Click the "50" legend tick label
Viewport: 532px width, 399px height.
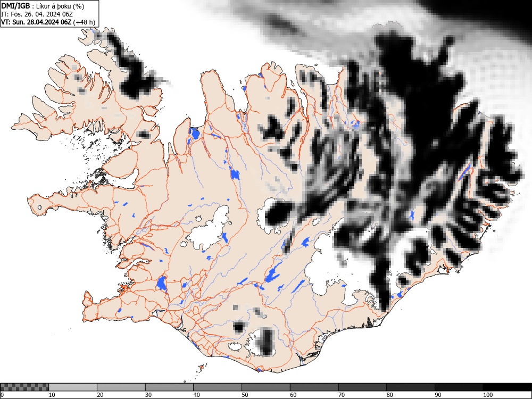245,395
